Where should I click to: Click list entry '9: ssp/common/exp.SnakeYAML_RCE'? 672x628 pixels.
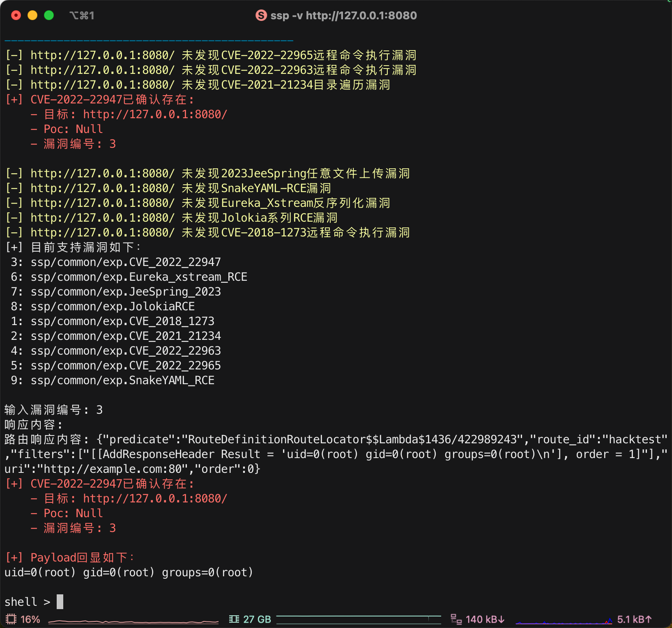[x=113, y=380]
